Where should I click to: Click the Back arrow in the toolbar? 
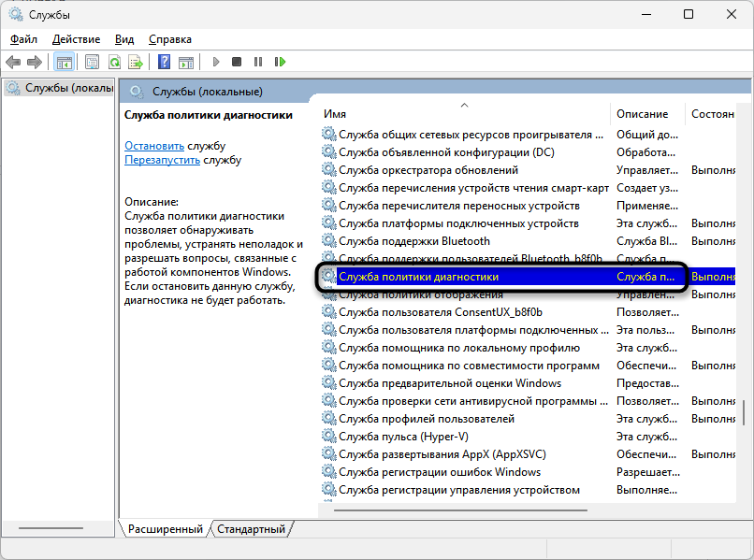tap(13, 62)
